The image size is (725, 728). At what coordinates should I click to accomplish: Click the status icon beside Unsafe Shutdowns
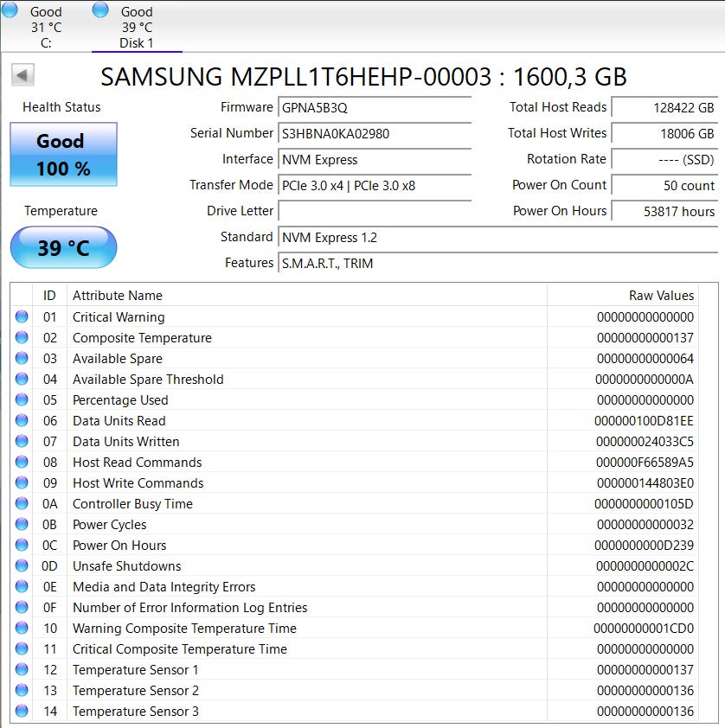(22, 566)
